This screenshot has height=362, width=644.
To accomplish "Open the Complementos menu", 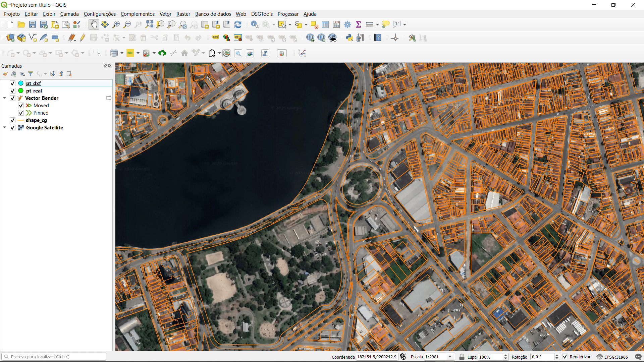I will (x=138, y=14).
